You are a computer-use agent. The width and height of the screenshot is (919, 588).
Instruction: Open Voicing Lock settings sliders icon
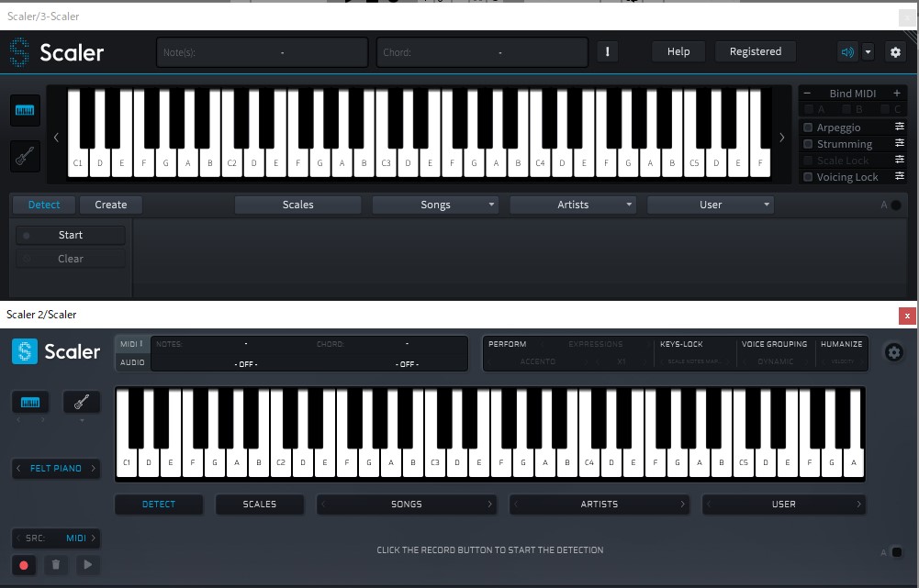click(x=899, y=176)
